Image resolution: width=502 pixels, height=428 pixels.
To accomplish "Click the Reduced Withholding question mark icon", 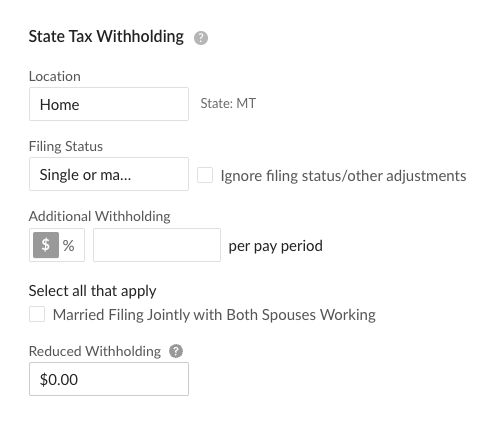I will [176, 351].
